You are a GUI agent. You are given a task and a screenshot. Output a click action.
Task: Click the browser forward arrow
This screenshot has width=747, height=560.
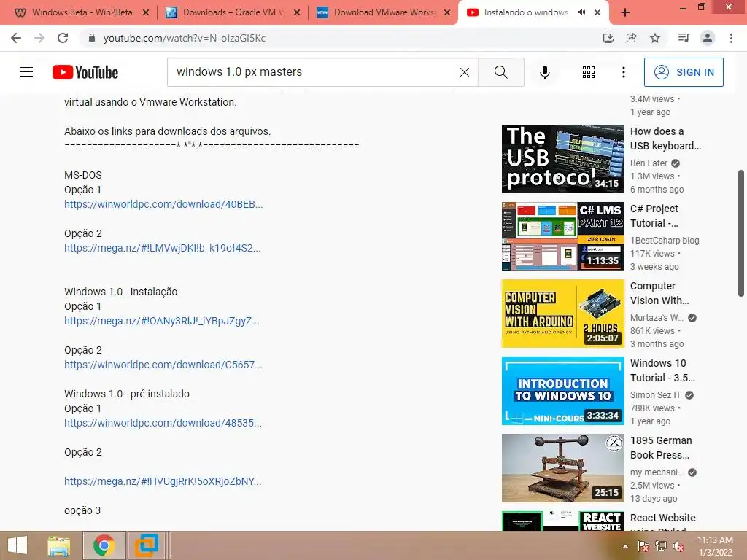[x=39, y=38]
